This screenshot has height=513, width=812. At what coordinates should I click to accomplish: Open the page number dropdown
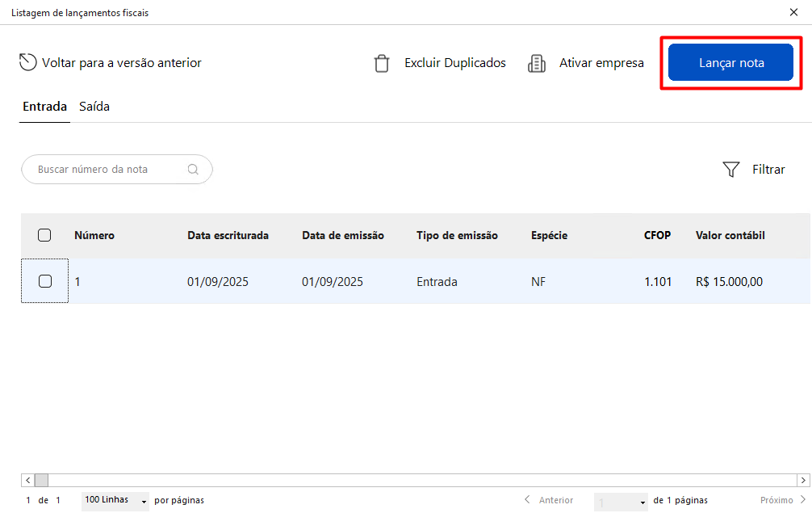(621, 502)
